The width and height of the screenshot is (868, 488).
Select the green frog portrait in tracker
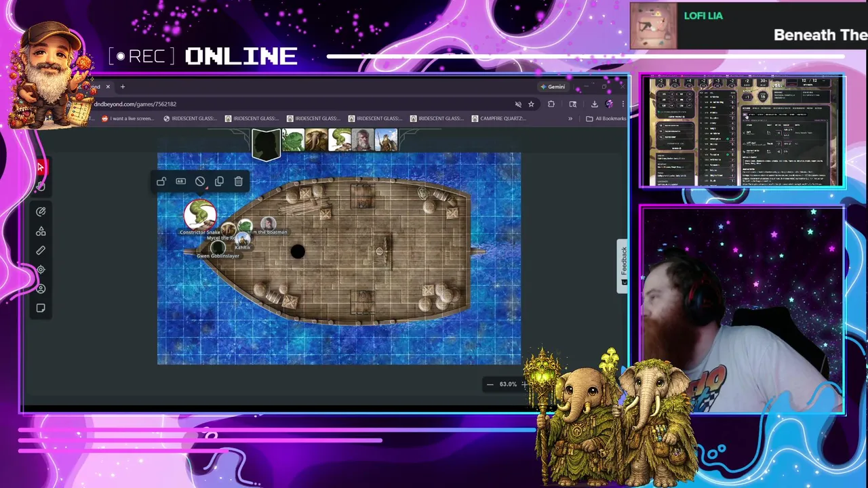[x=293, y=140]
